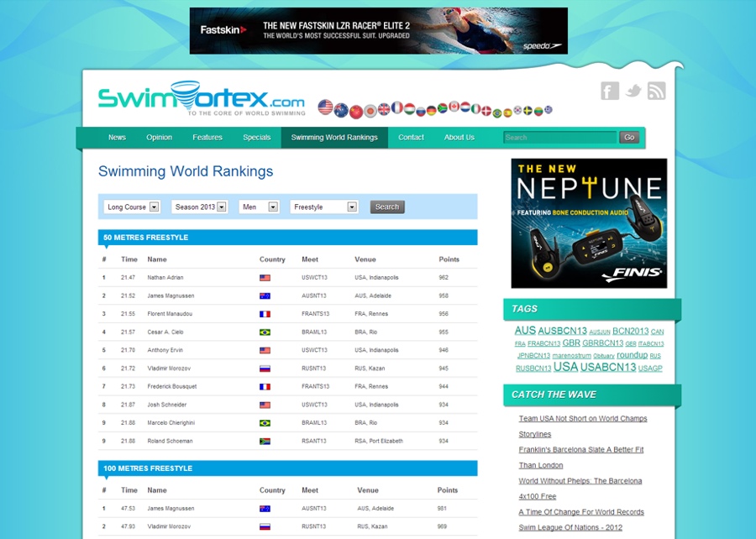
Task: Select the Sweden flag ball
Action: (x=528, y=110)
